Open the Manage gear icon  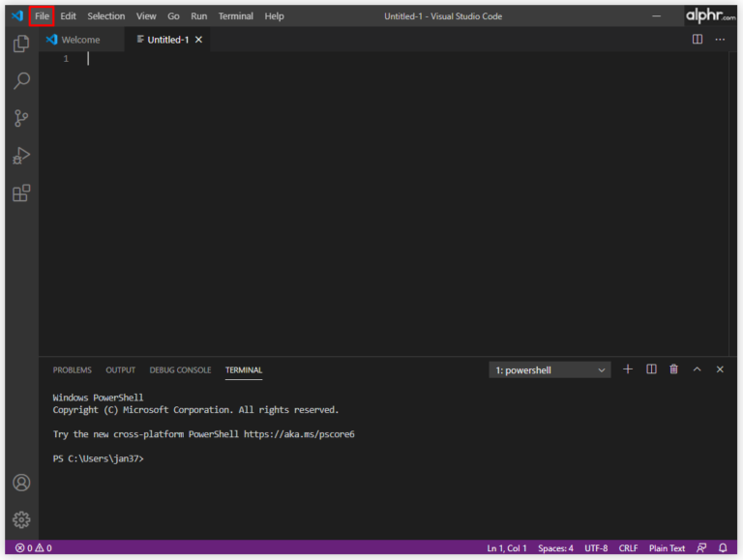click(21, 519)
